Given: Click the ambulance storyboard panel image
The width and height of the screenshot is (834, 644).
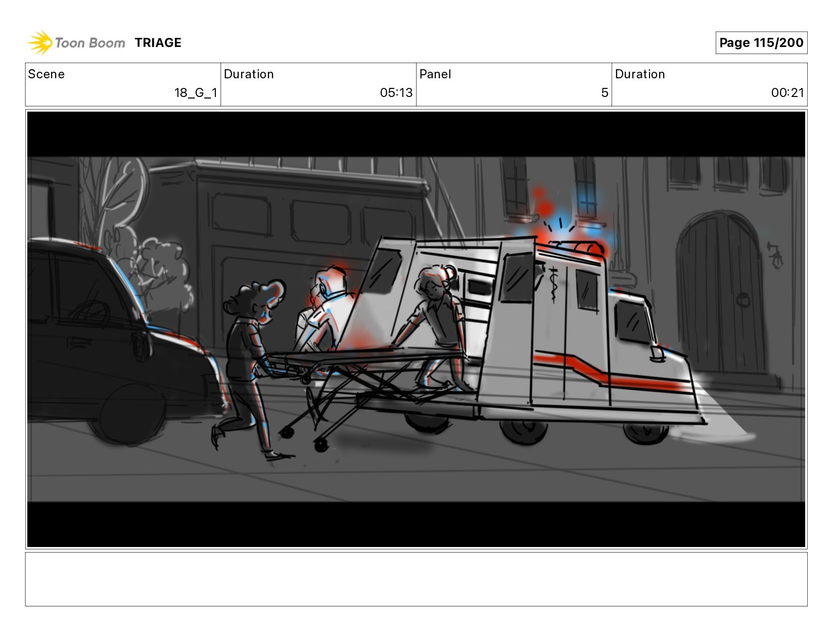Looking at the screenshot, I should point(416,329).
